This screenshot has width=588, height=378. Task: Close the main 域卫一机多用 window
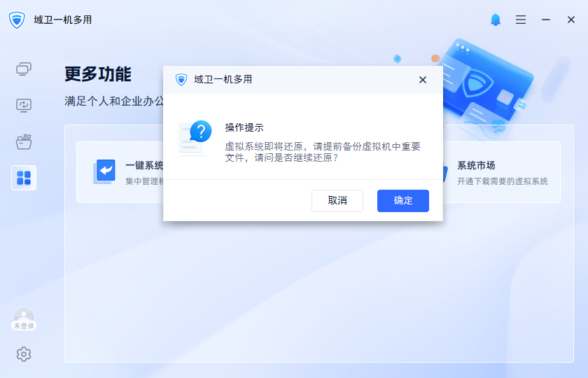(570, 20)
